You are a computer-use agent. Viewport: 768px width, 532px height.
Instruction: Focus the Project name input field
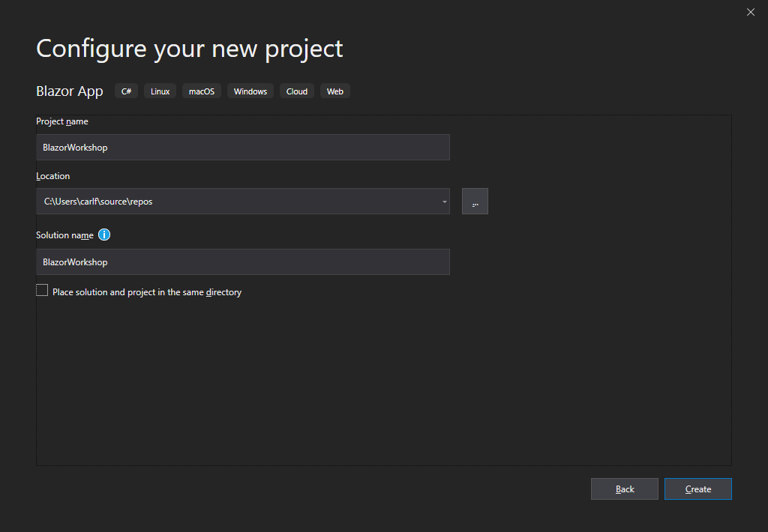[x=243, y=148]
